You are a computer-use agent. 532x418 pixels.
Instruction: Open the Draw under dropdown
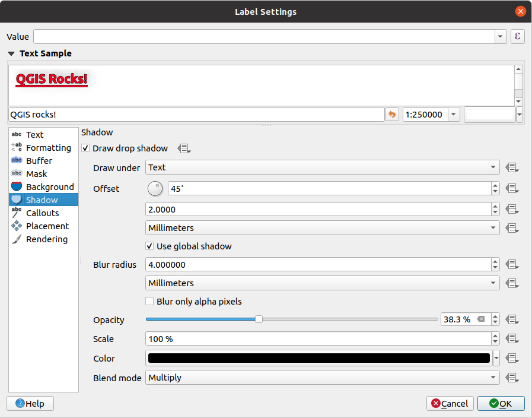coord(322,168)
